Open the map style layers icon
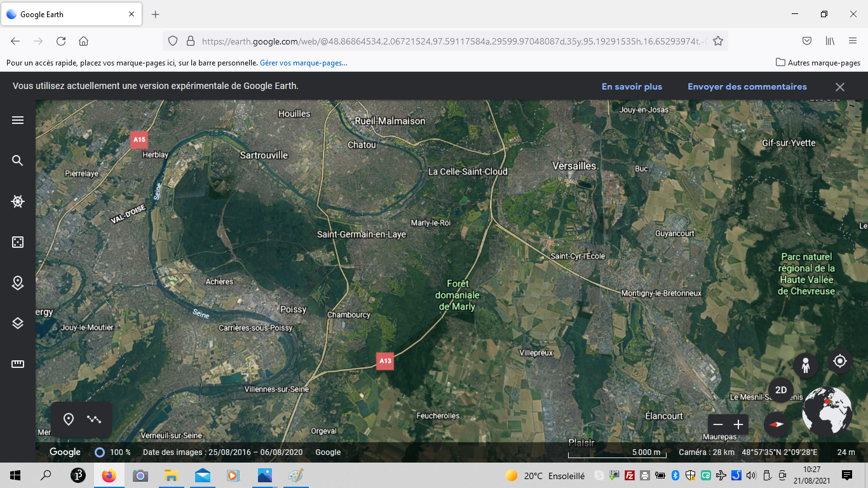Viewport: 868px width, 488px height. [x=18, y=323]
